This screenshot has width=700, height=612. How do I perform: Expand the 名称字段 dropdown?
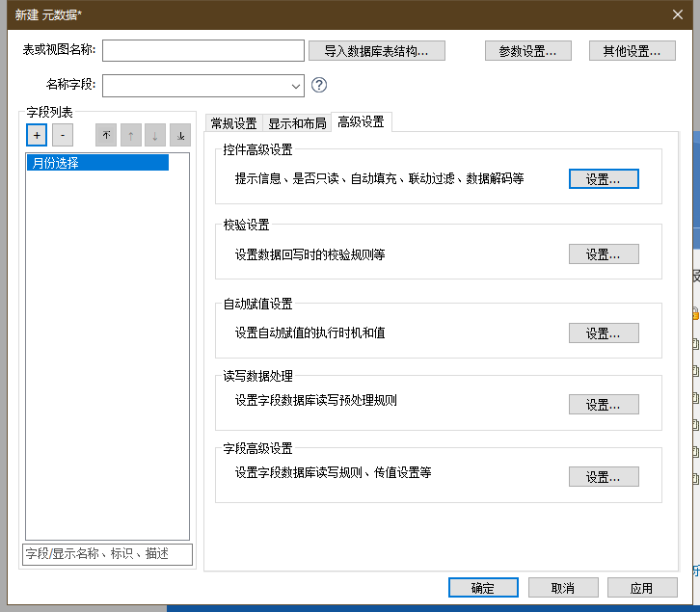tap(295, 86)
